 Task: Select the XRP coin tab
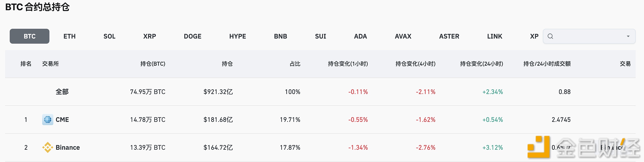point(150,36)
